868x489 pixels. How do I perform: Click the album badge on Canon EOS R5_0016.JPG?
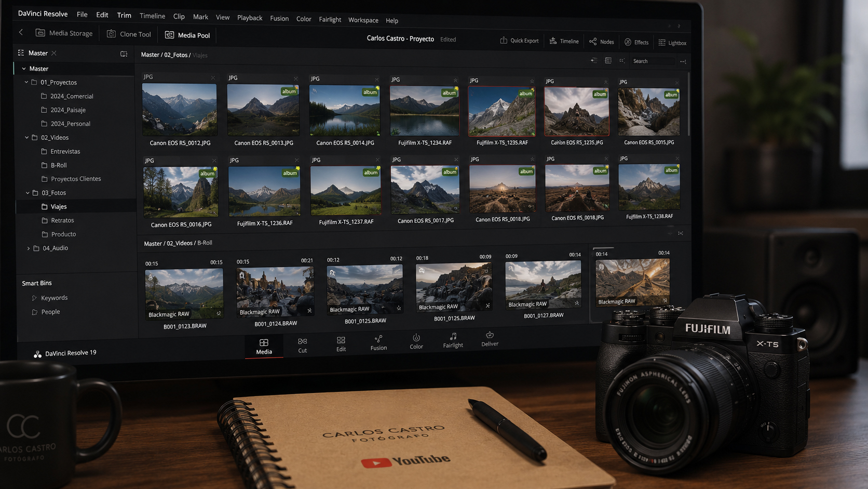coord(208,174)
